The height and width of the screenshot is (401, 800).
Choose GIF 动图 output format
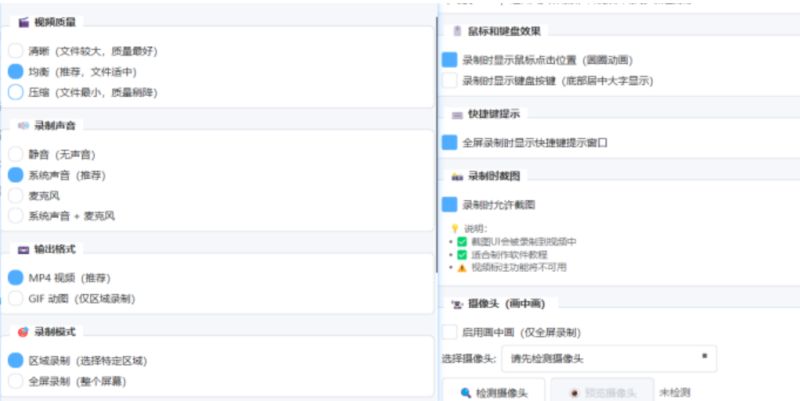pos(15,298)
